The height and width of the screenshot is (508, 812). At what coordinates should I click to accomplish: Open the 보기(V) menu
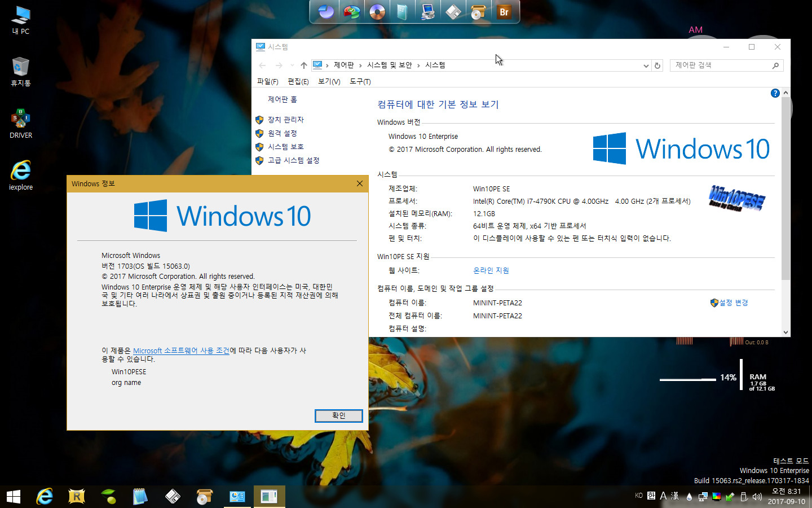pos(329,82)
